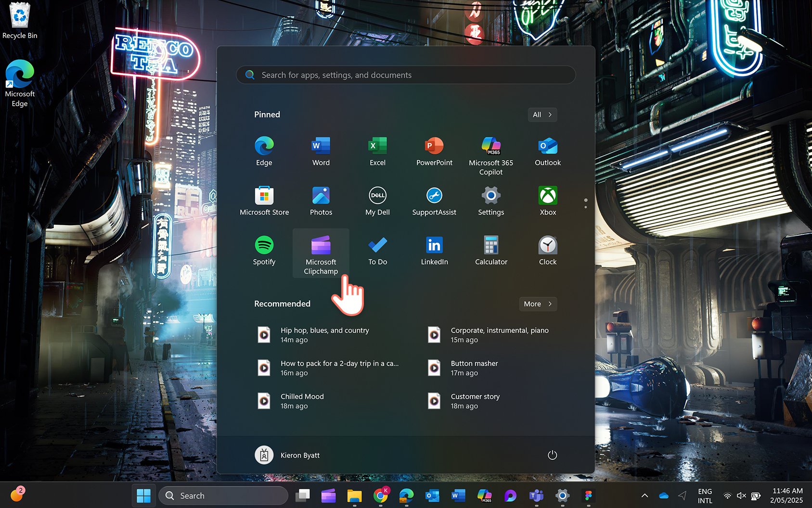This screenshot has height=508, width=812.
Task: Open LinkedIn from pinned apps
Action: click(434, 250)
